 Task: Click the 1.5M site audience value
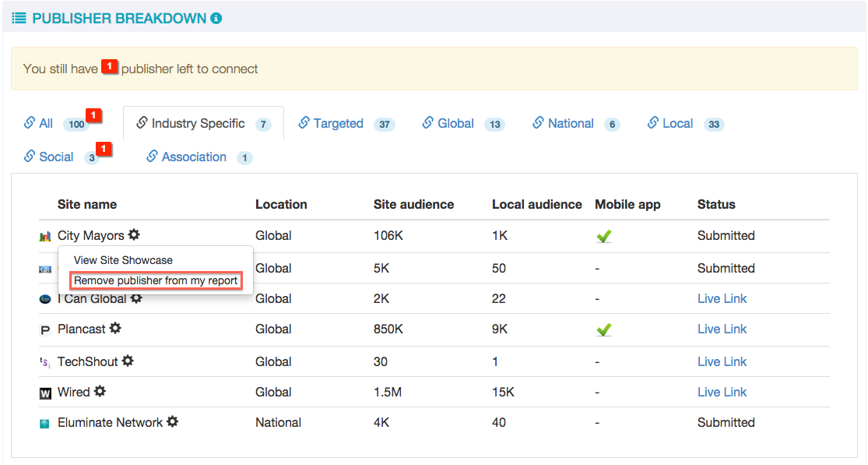(x=388, y=392)
